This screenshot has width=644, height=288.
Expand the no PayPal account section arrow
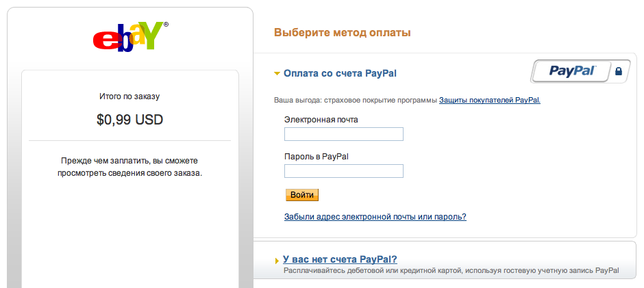tap(277, 261)
